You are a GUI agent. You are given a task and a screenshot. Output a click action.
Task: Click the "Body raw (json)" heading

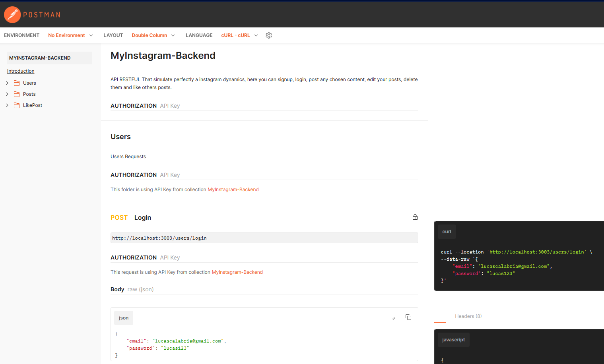pos(132,289)
